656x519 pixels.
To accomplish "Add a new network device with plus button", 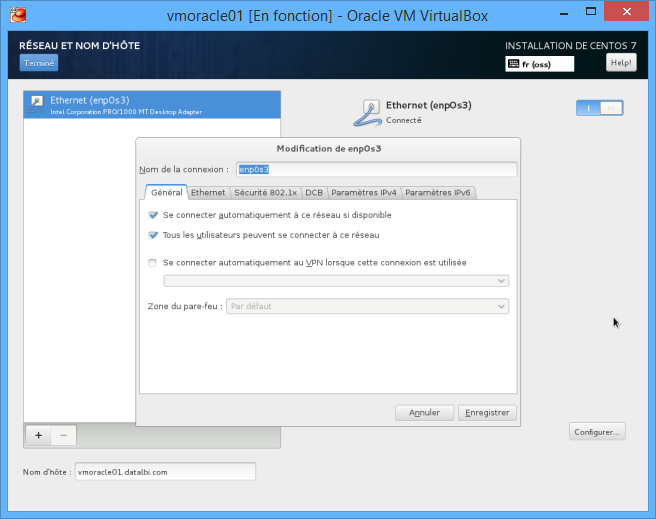I will [38, 435].
